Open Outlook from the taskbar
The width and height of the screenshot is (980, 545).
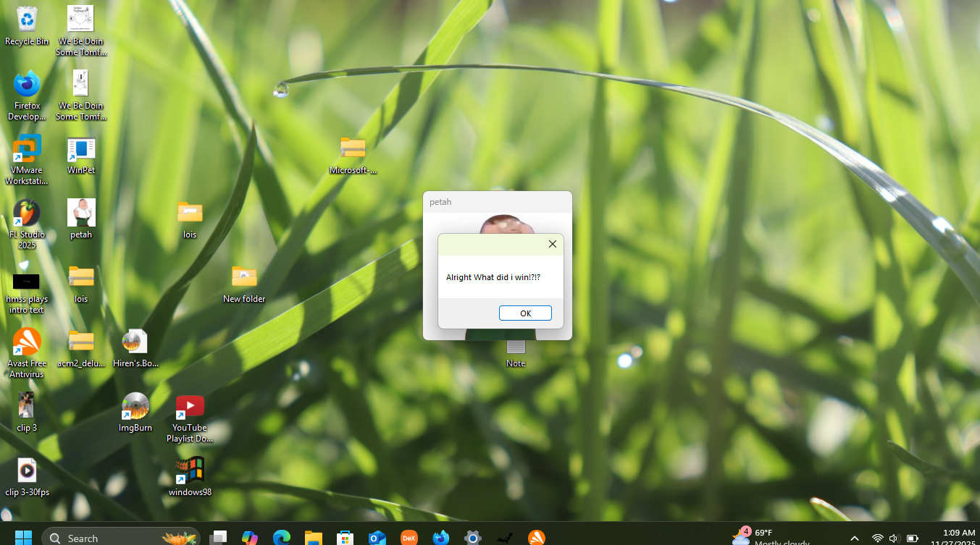point(377,538)
